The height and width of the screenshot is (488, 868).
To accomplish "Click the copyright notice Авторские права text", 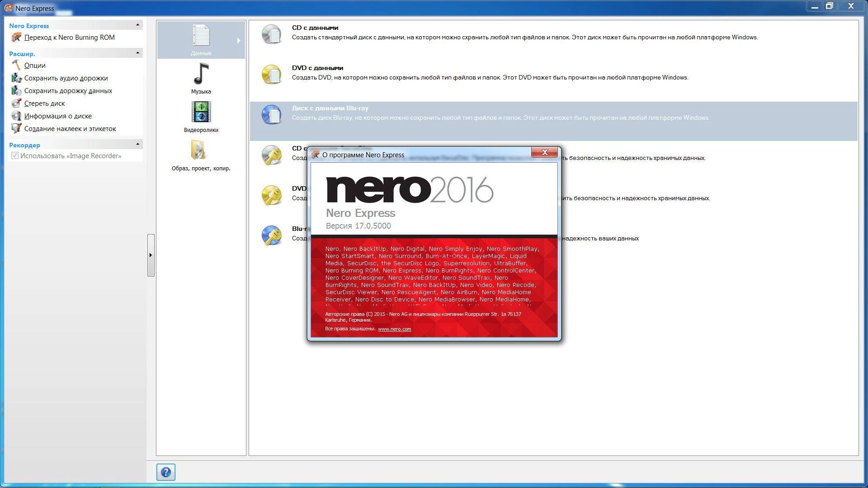I will coord(423,317).
